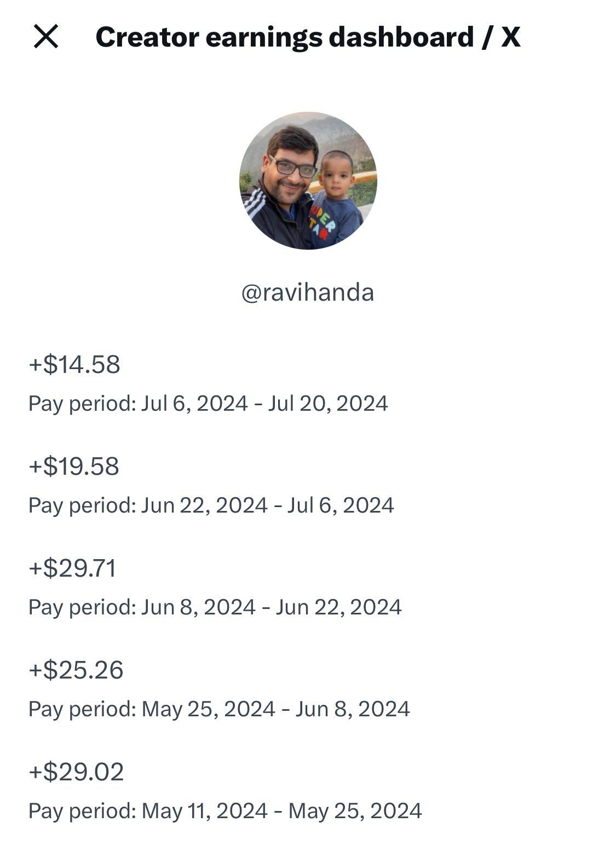
Task: Open the profile photo avatar
Action: pyautogui.click(x=308, y=181)
